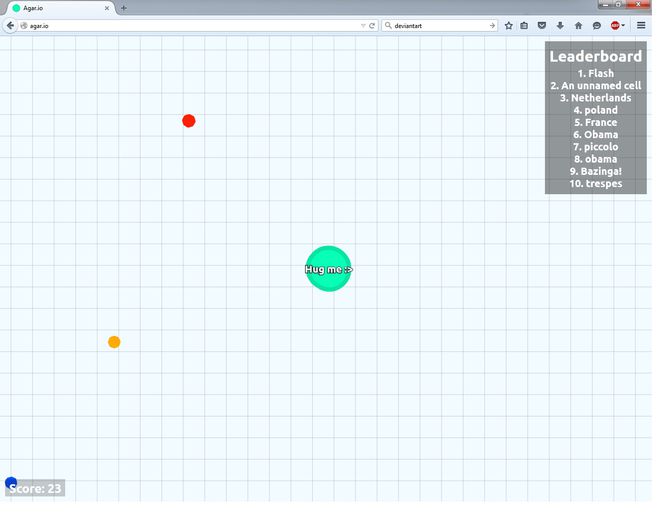Image resolution: width=658 pixels, height=525 pixels.
Task: Click the red pellet on the grid
Action: pyautogui.click(x=188, y=121)
